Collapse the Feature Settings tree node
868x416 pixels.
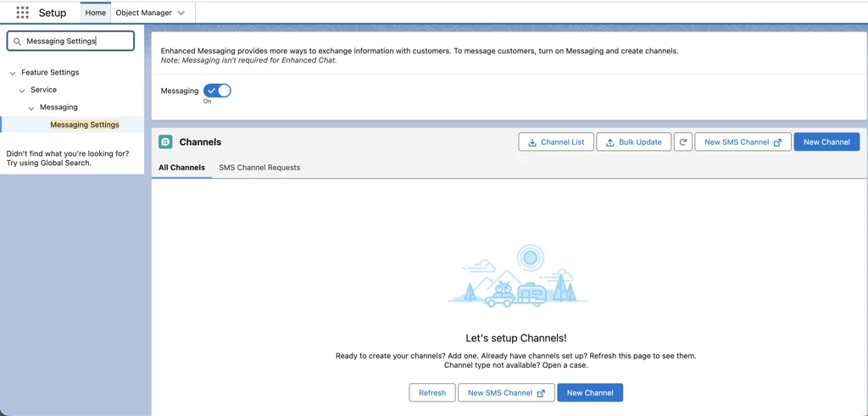coord(12,73)
